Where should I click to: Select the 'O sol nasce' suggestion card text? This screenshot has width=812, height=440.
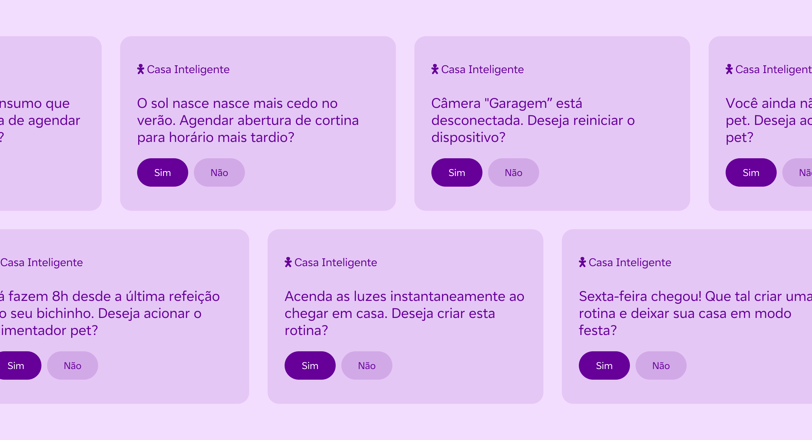pos(248,120)
